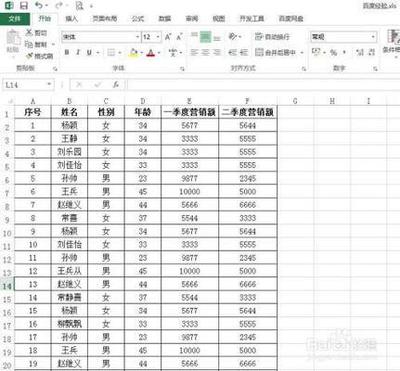Select cell containing 刘乐园

pos(69,152)
